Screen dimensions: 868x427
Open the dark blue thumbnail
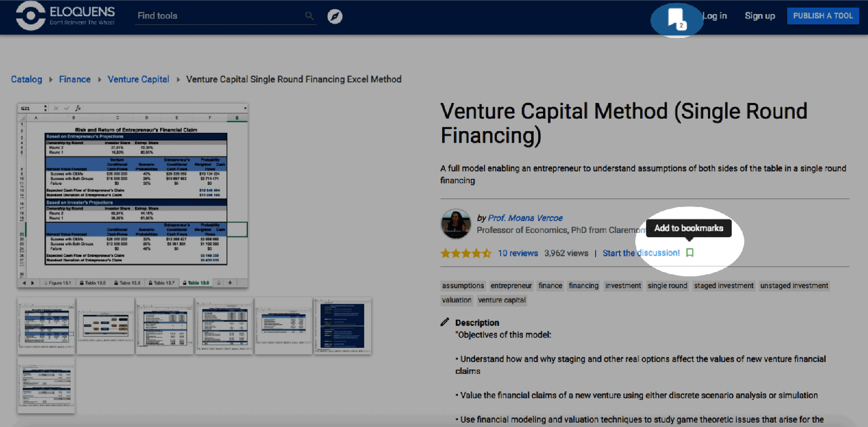point(342,326)
